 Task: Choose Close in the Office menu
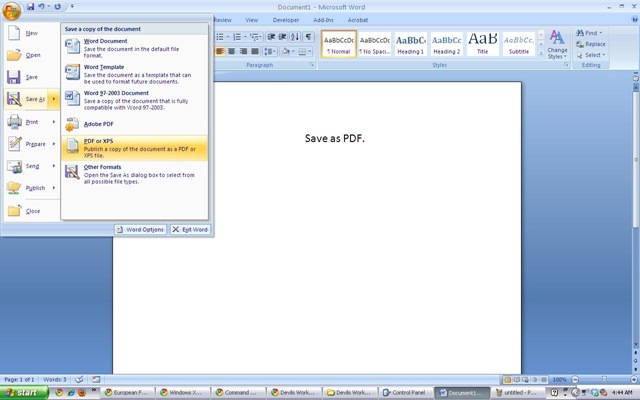point(31,211)
